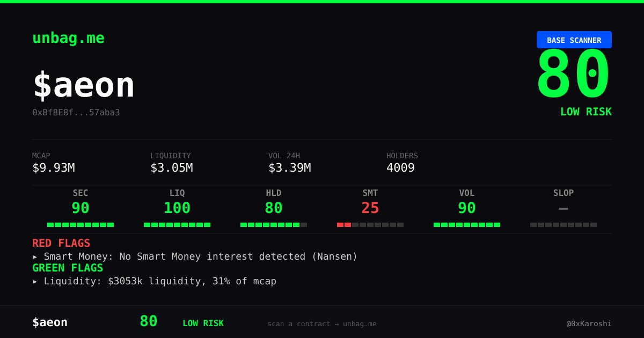Click the SEC score 90
This screenshot has width=644, height=338.
tap(80, 208)
